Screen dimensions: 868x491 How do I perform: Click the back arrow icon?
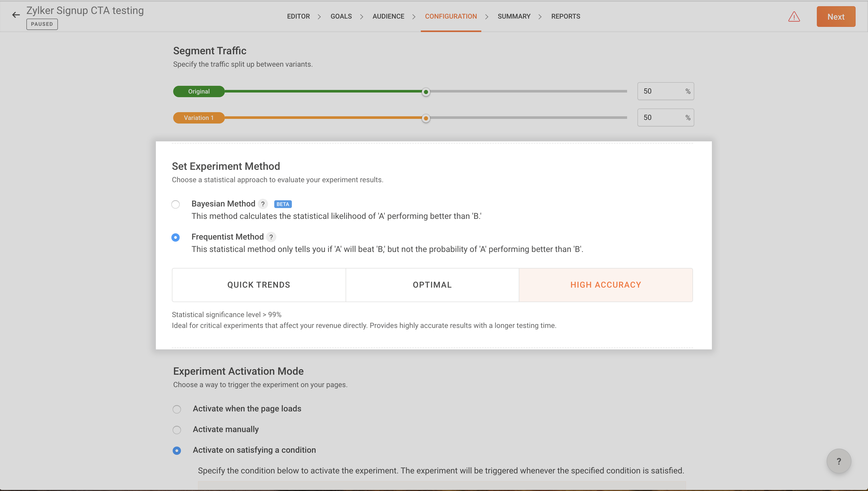[16, 15]
